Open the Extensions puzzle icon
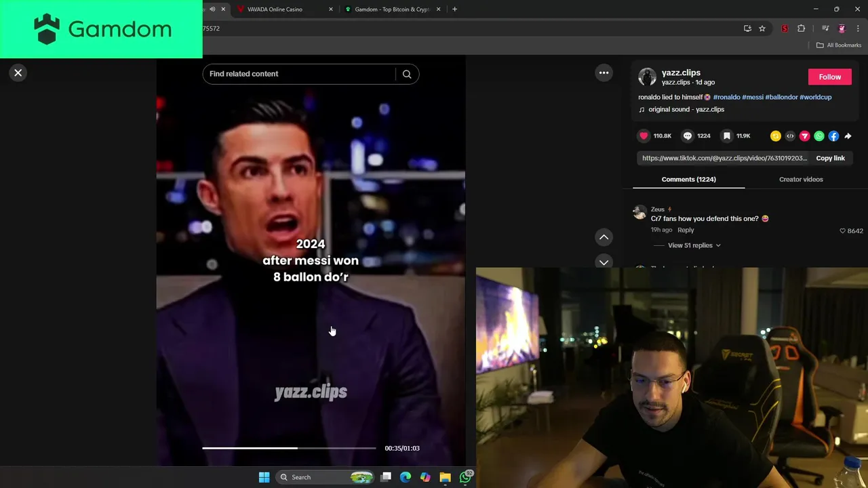The height and width of the screenshot is (488, 868). pos(801,28)
